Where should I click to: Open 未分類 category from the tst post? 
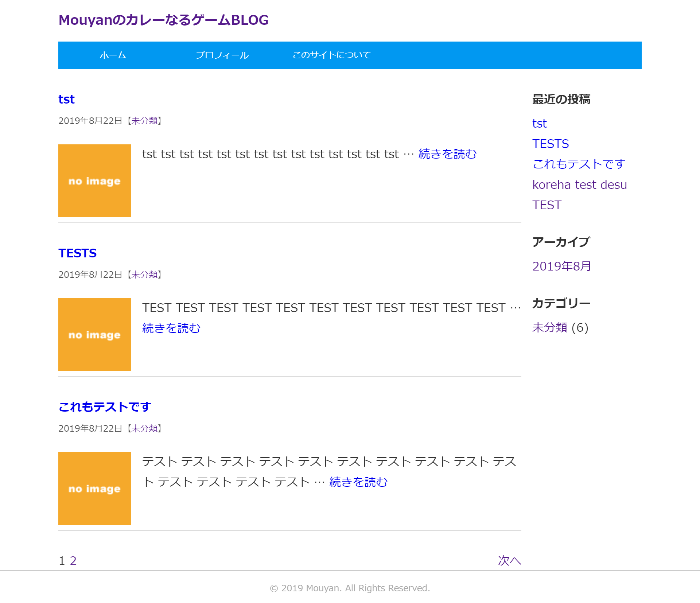(145, 121)
